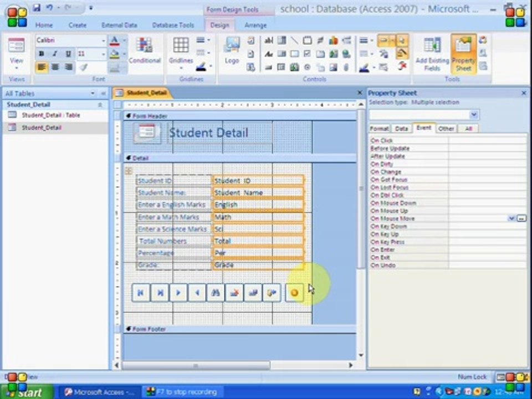Click Microsoft Access taskbar button
532x399 pixels.
click(x=100, y=392)
